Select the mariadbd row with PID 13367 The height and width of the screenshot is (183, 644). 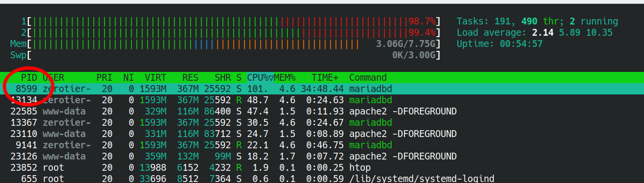[322, 122]
